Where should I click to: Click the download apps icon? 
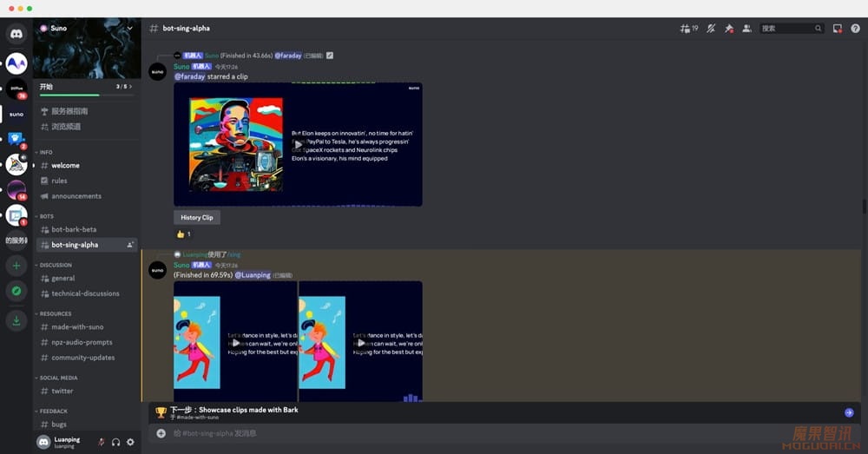[x=16, y=320]
